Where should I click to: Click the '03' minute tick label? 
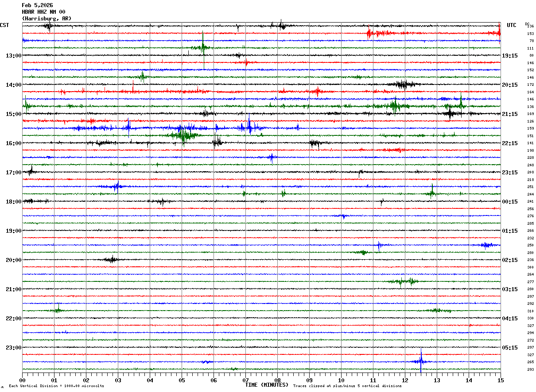[x=118, y=380]
